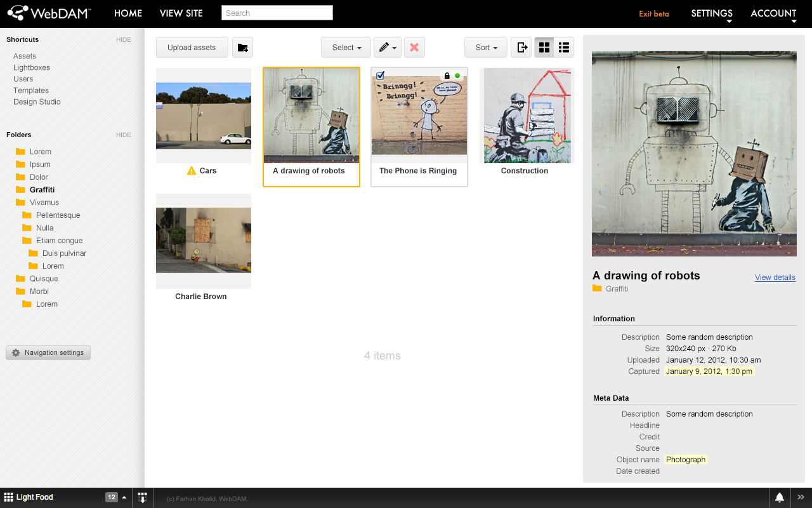Hide the Shortcuts section

(x=124, y=39)
